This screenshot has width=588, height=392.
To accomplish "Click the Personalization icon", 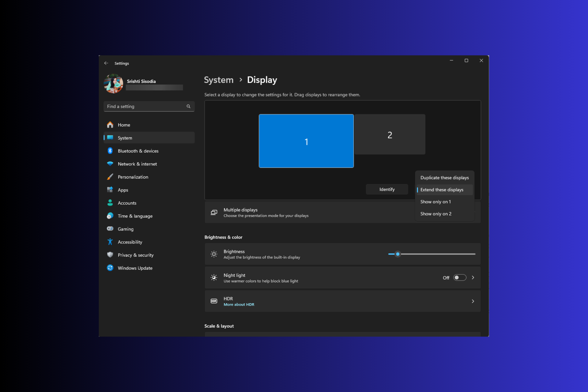I will (x=110, y=177).
